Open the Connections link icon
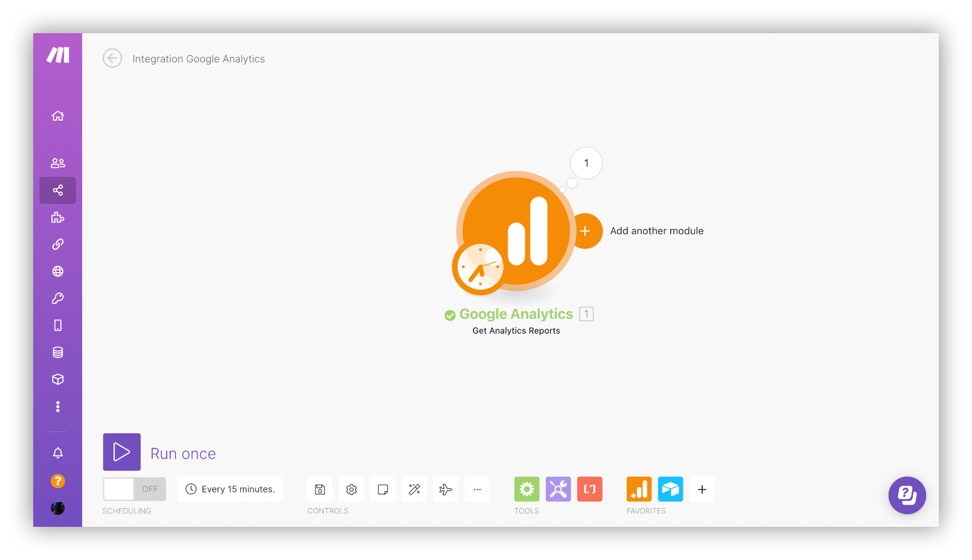The width and height of the screenshot is (972, 560). (58, 244)
